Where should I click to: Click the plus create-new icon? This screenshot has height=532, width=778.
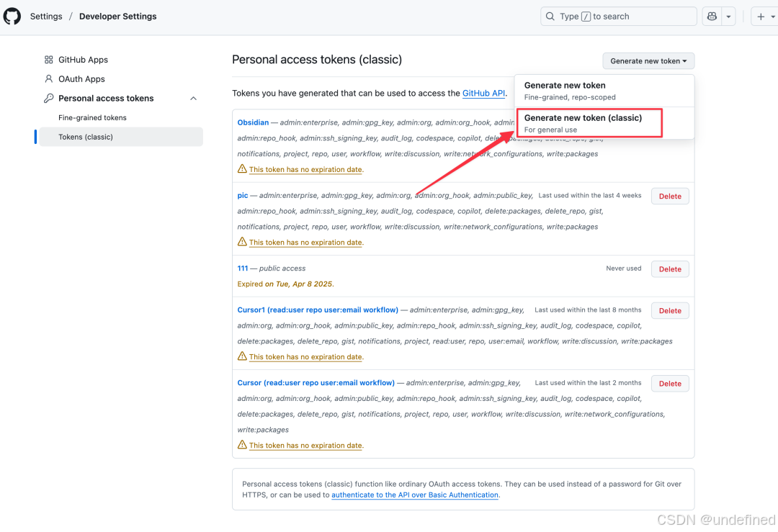[x=761, y=17]
